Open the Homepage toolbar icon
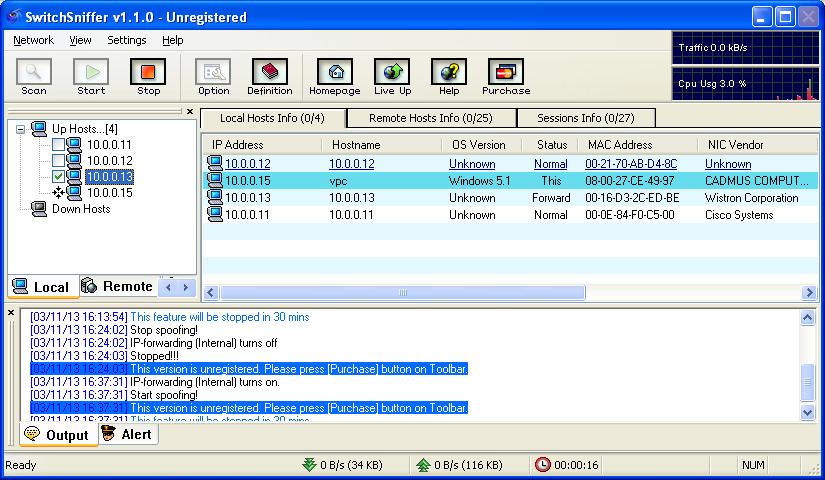Viewport: 825px width, 480px height. [x=335, y=72]
